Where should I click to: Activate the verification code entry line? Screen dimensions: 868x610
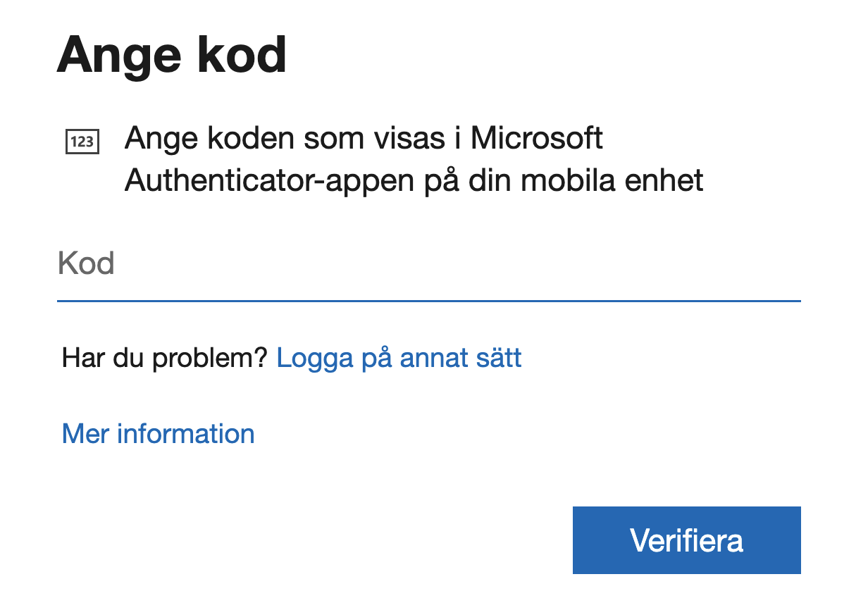tap(428, 264)
